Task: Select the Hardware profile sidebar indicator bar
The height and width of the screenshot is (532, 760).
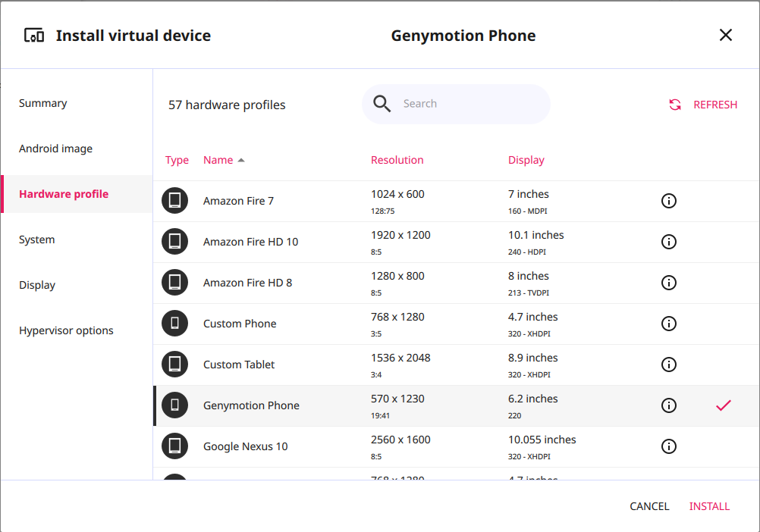Action: 2,194
